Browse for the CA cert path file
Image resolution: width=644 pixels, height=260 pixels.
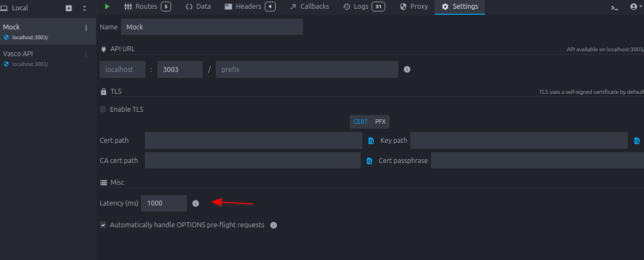pyautogui.click(x=369, y=161)
